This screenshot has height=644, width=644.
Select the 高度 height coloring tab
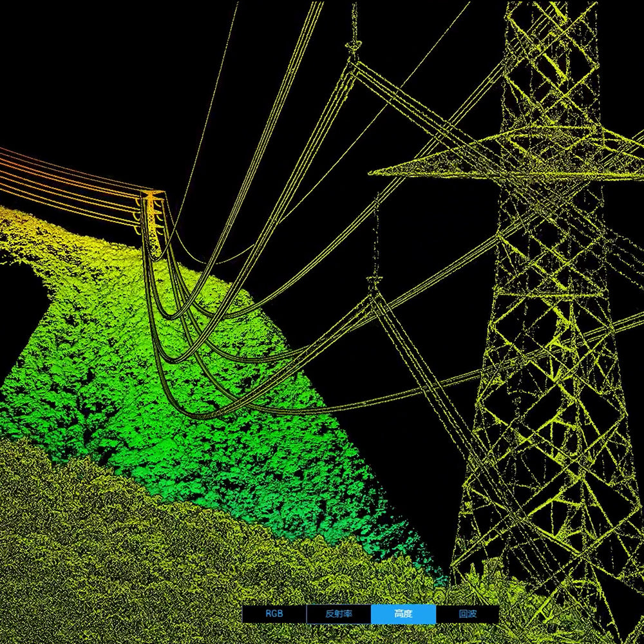[403, 614]
